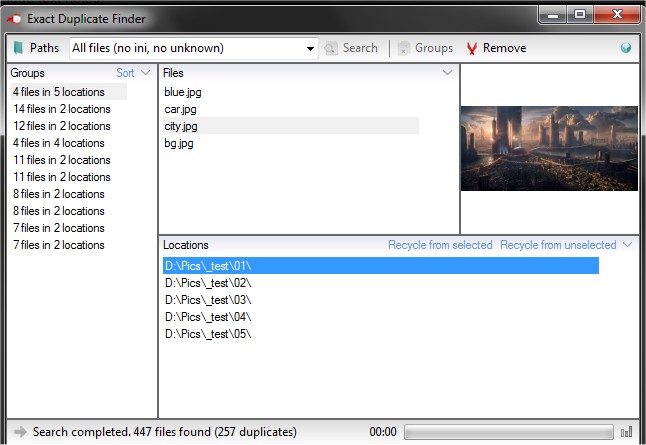The height and width of the screenshot is (445, 646).
Task: Click the Exact Duplicate Finder app icon
Action: [14, 19]
